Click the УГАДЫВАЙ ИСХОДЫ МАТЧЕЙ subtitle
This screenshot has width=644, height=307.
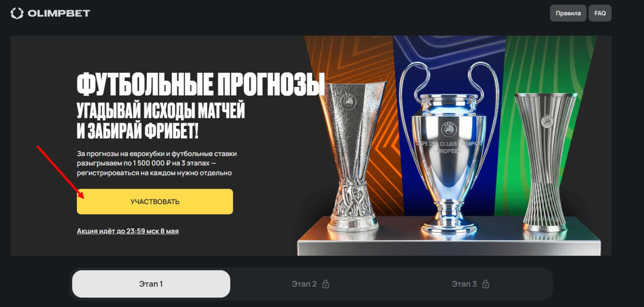[161, 111]
